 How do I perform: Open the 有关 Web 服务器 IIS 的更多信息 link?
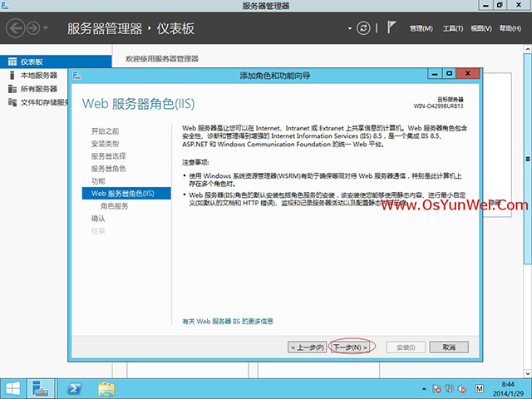227,320
